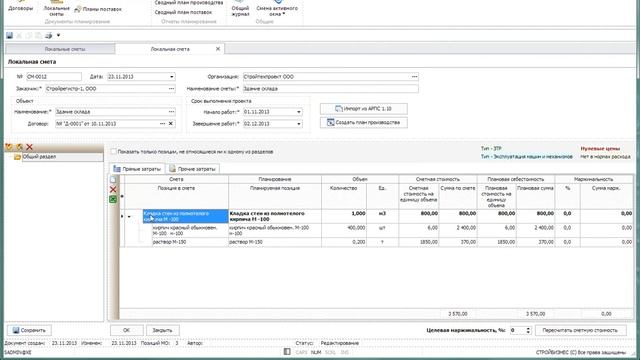Click Целевая маржинальность value field
The width and height of the screenshot is (640, 360).
pos(517,330)
